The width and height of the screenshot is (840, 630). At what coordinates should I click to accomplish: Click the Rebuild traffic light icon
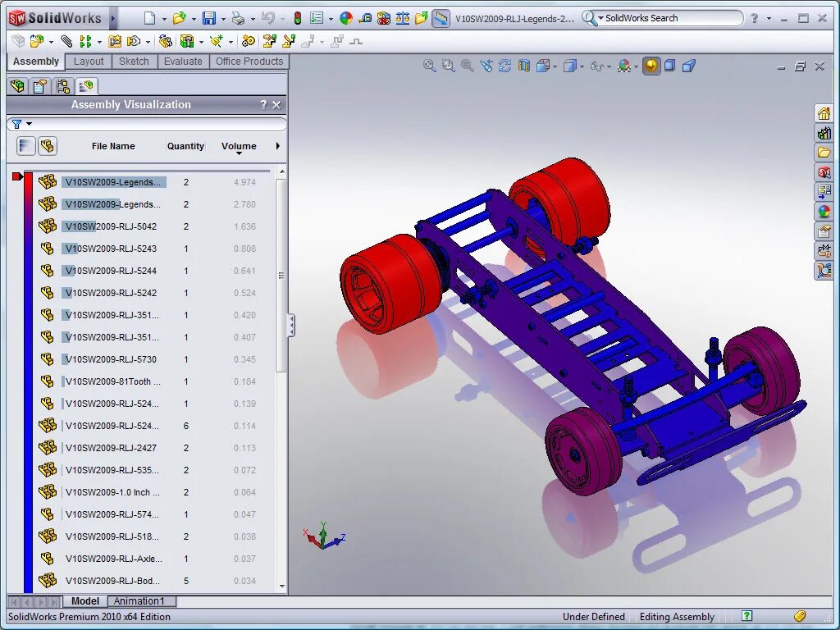(297, 18)
